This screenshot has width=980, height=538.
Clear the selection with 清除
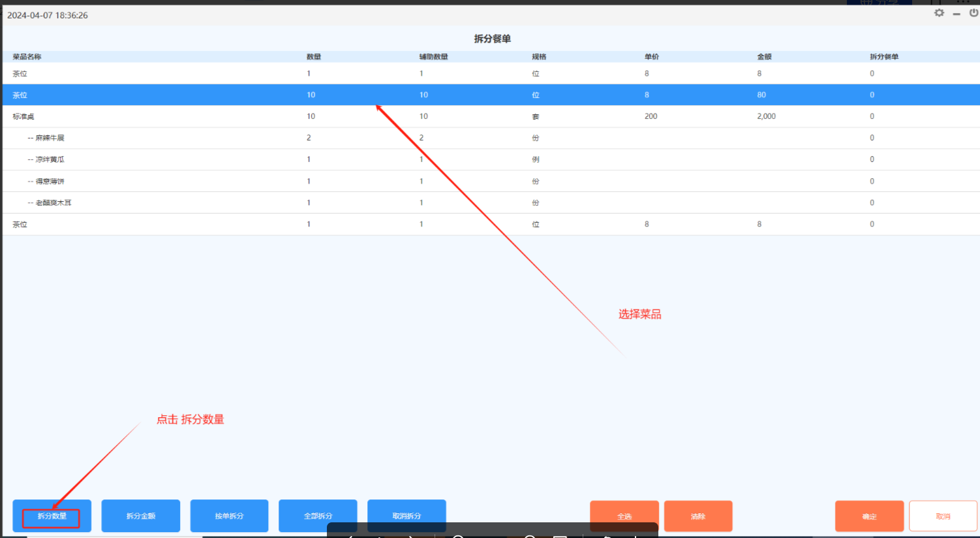point(698,516)
